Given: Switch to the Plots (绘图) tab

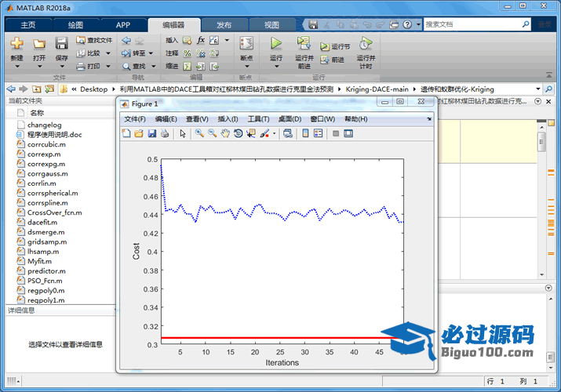Looking at the screenshot, I should tap(75, 25).
